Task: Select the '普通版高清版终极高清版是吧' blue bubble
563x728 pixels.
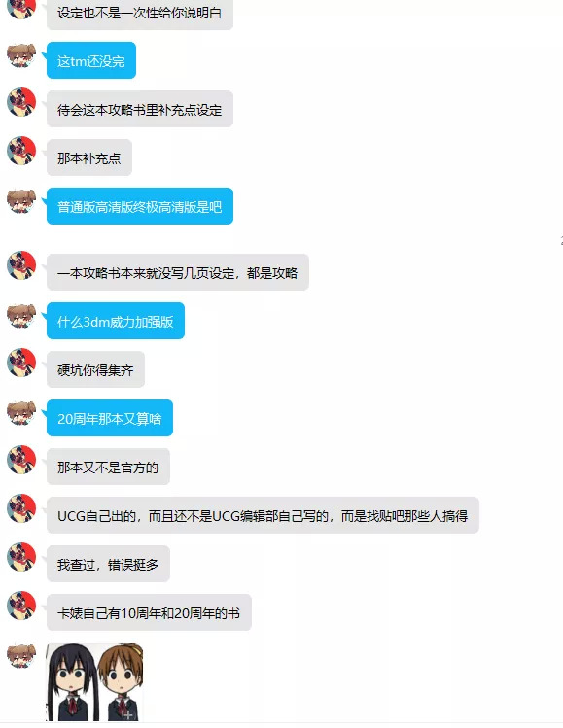Action: 140,206
